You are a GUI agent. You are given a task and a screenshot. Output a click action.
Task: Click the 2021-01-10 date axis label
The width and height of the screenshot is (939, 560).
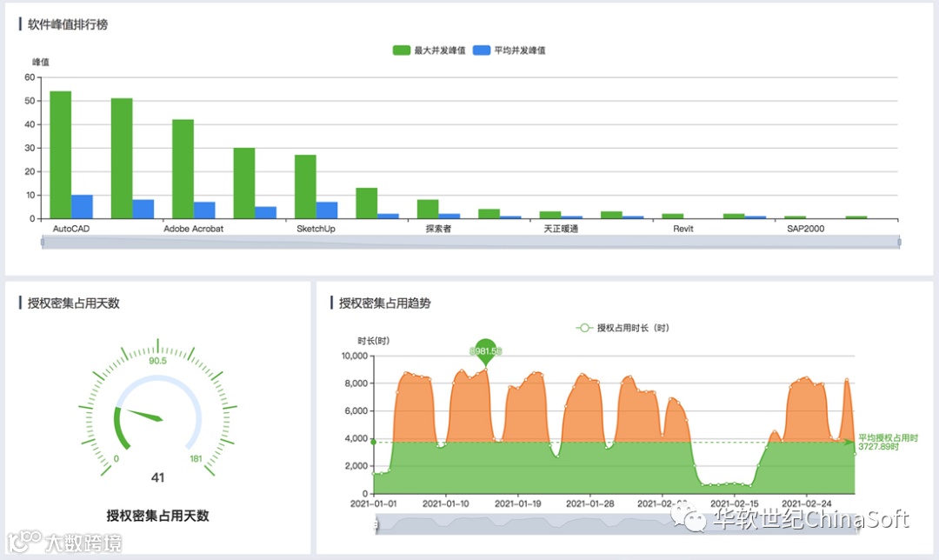445,503
